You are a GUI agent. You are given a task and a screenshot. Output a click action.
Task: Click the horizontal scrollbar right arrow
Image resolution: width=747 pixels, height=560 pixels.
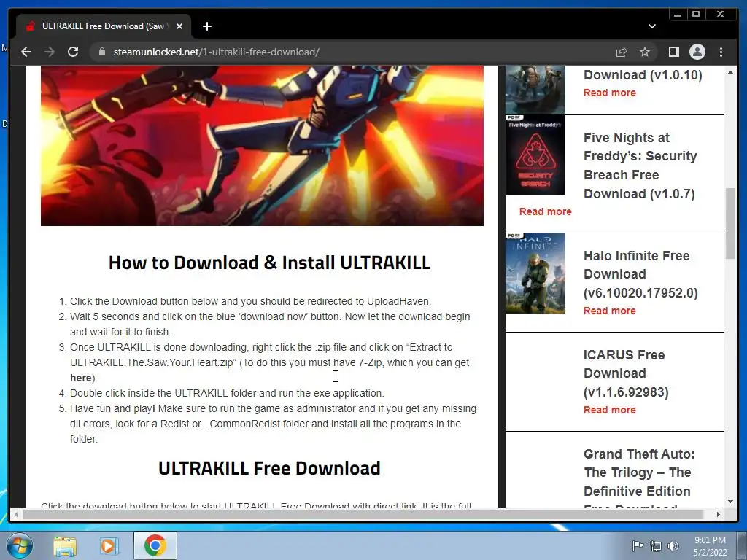click(x=719, y=514)
